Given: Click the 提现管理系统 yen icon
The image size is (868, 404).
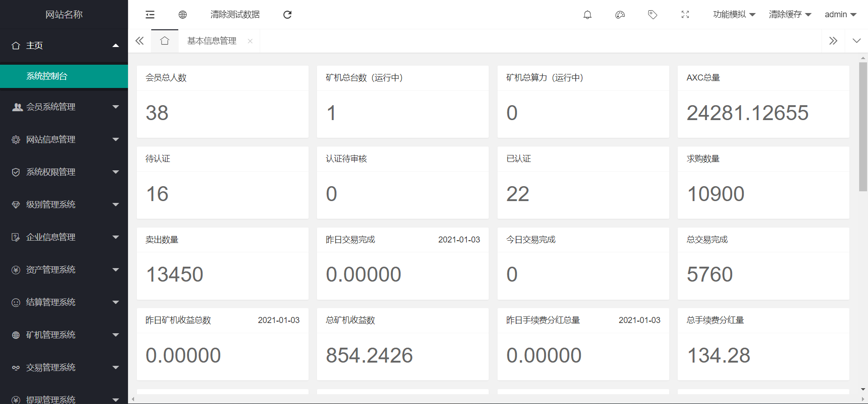Looking at the screenshot, I should point(16,400).
